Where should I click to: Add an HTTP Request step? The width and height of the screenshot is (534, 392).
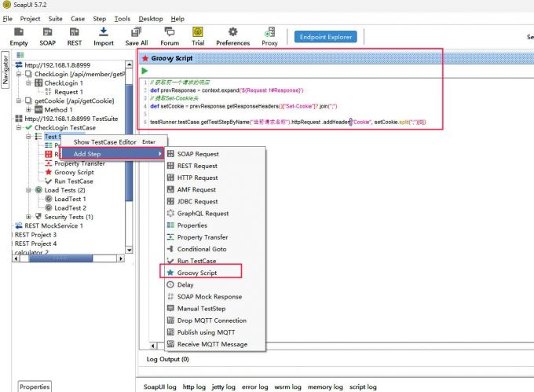click(214, 178)
